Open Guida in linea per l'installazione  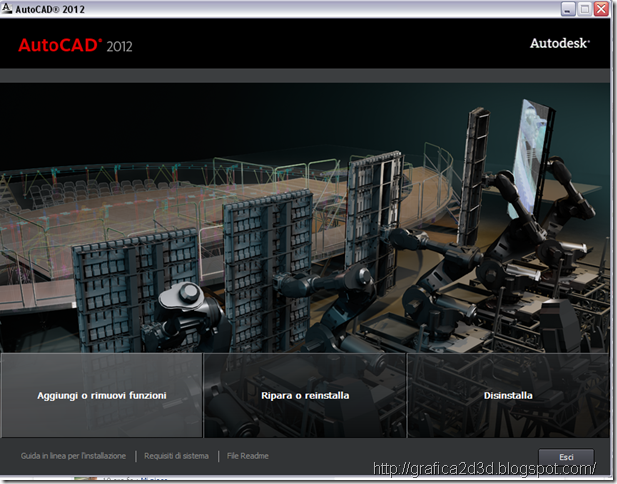73,456
